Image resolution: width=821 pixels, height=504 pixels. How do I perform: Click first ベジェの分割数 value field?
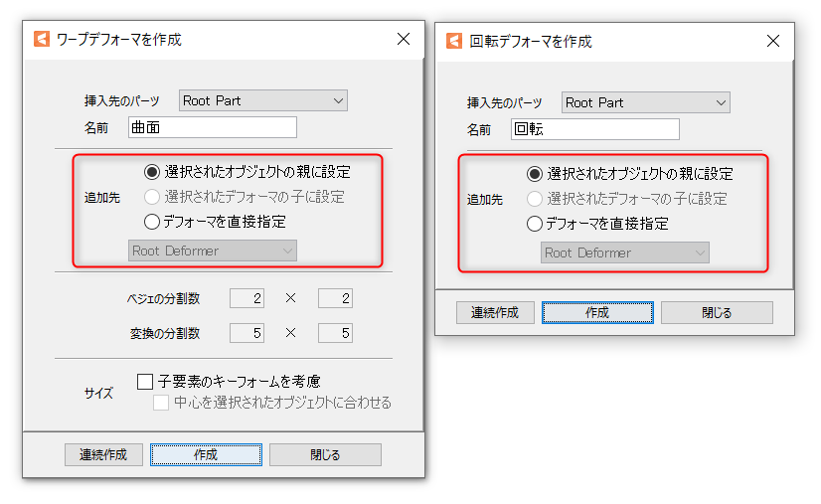tap(246, 298)
